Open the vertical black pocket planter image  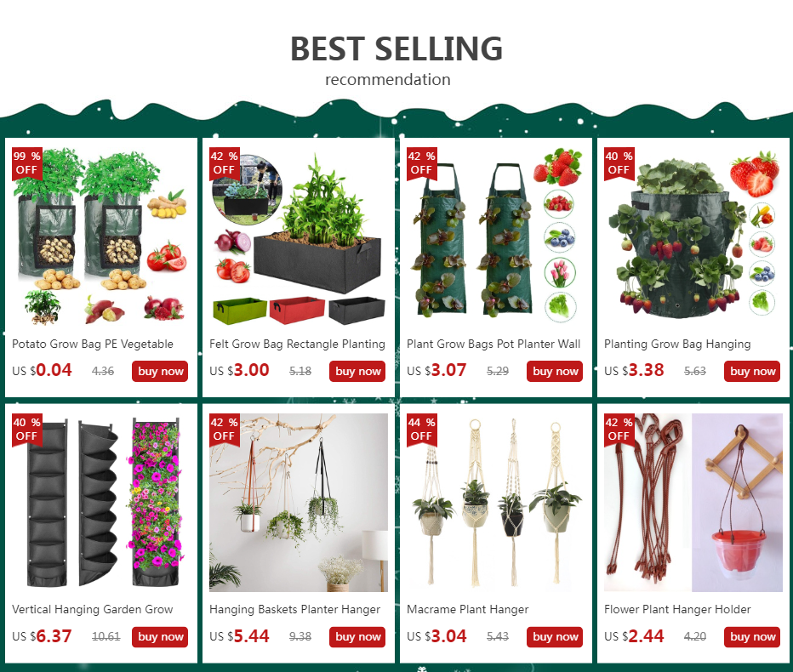(101, 503)
